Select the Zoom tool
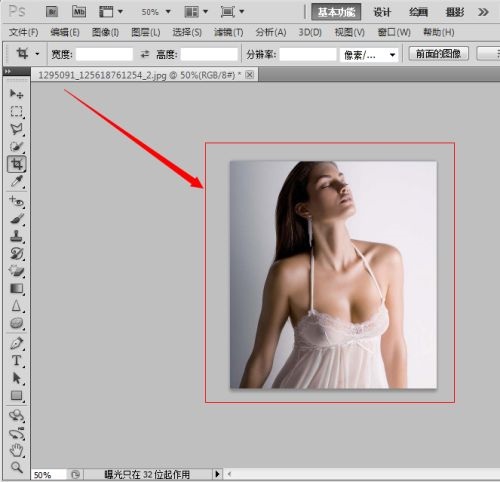Viewport: 500px width, 482px height. point(16,467)
